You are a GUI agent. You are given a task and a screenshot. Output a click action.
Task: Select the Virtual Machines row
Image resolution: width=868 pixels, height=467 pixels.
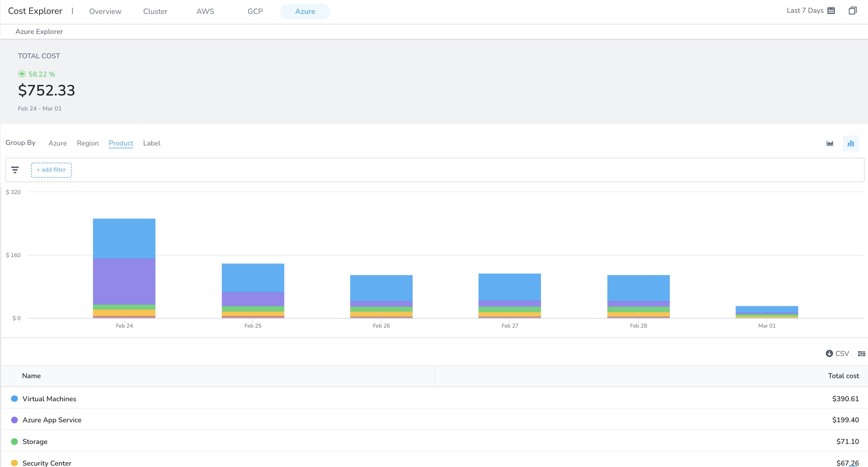pyautogui.click(x=434, y=398)
